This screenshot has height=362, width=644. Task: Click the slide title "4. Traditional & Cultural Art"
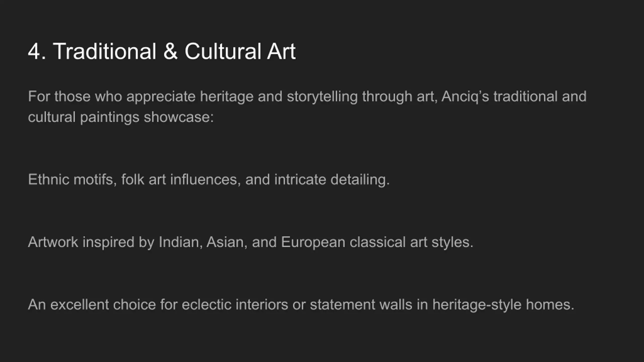[x=162, y=51]
